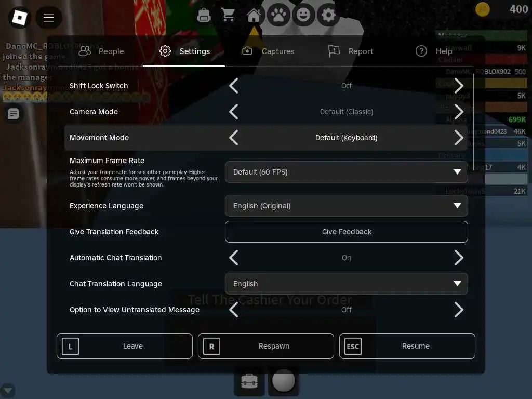Click the Give Feedback button

point(347,232)
